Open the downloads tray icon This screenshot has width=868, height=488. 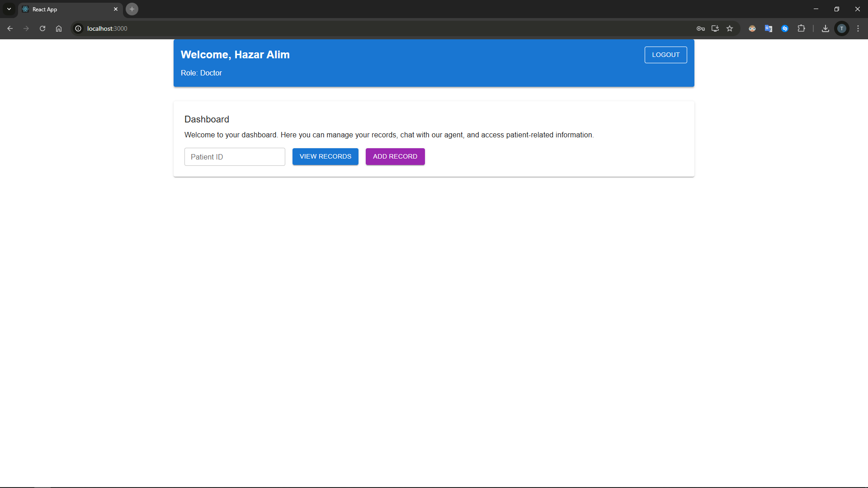pyautogui.click(x=826, y=28)
